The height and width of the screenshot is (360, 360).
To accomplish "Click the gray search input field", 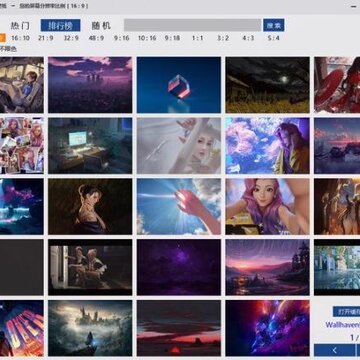I will pos(192,25).
